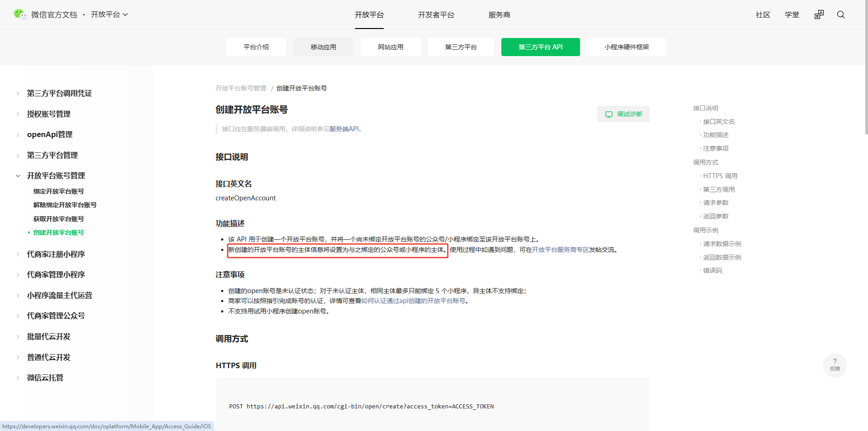
Task: Select the 平台介绍 tab
Action: point(256,47)
